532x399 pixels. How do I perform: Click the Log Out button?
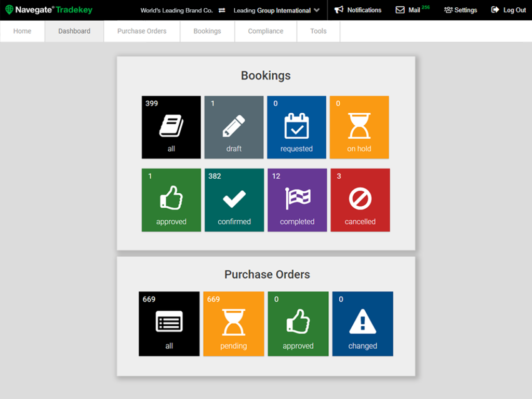click(x=509, y=10)
